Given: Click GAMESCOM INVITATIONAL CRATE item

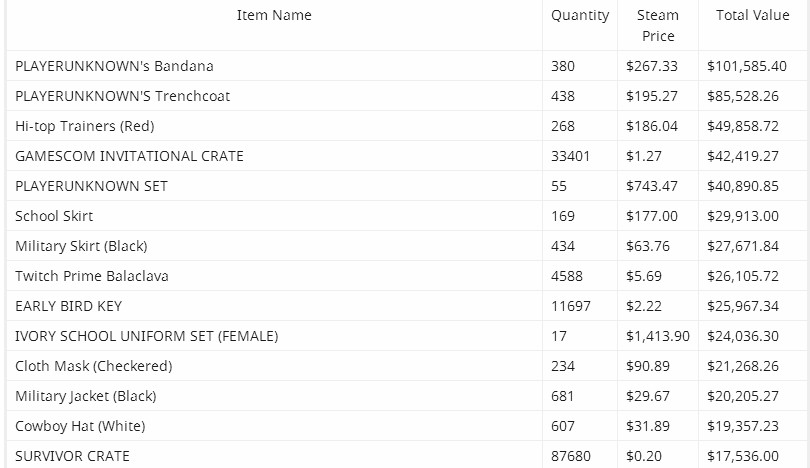Looking at the screenshot, I should point(130,156).
